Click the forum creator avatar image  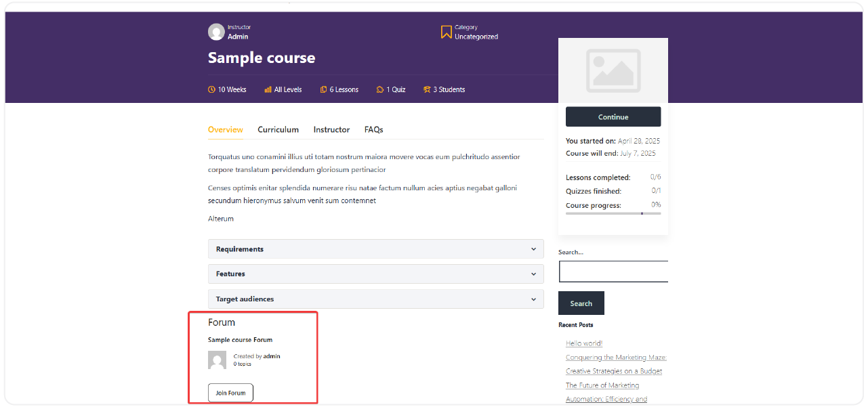(217, 360)
